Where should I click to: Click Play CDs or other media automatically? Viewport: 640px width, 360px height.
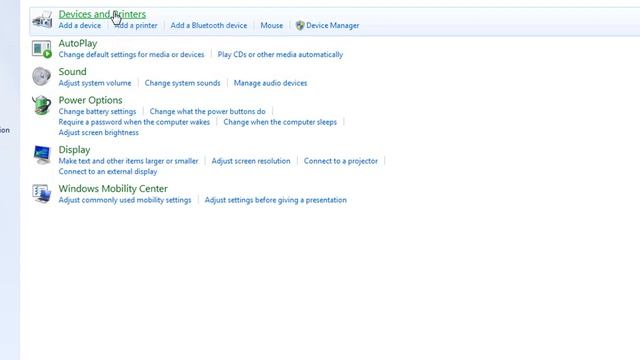tap(280, 54)
